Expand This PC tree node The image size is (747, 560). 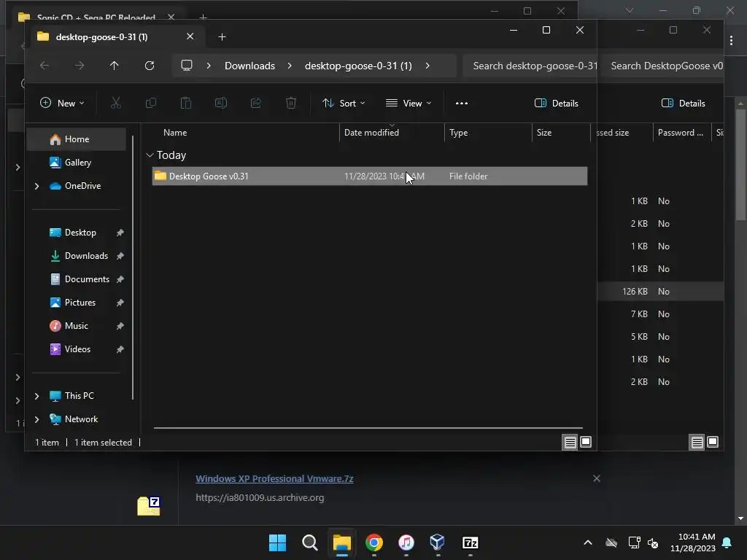pos(36,396)
